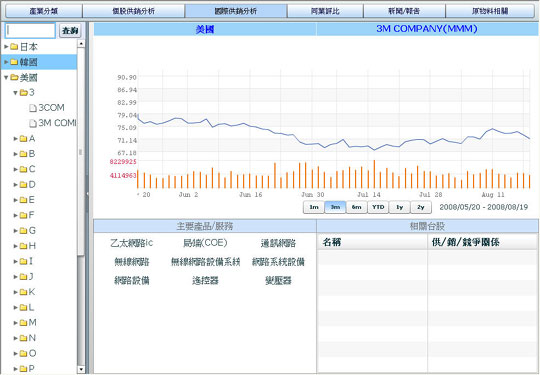Screen dimensions: 540x375
Task: Open the 網路系統設備 product link
Action: pyautogui.click(x=278, y=262)
